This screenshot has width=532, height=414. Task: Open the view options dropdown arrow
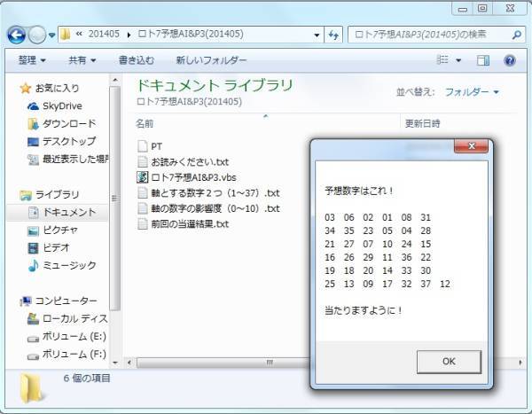pyautogui.click(x=458, y=61)
